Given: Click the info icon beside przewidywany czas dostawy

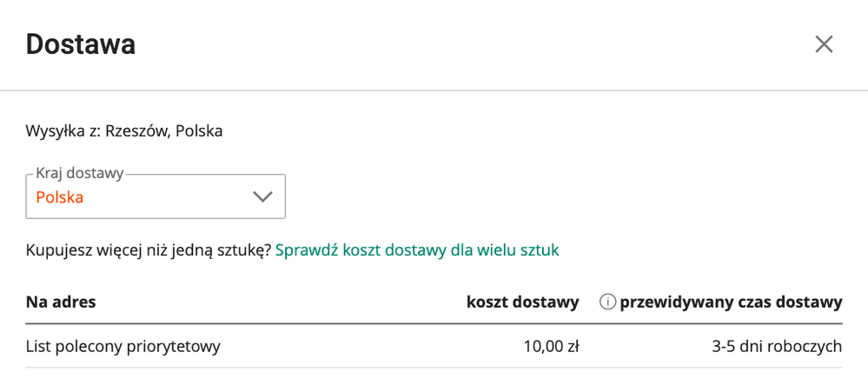Looking at the screenshot, I should (x=608, y=302).
